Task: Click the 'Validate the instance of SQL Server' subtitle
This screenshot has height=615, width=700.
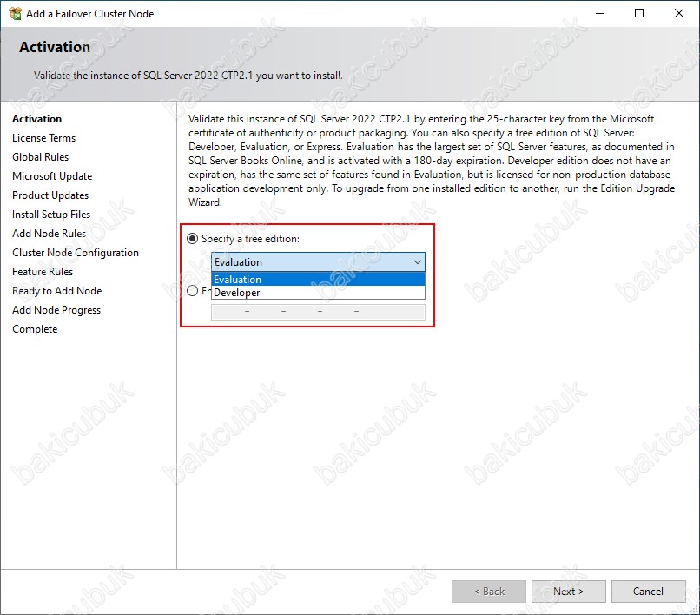Action: (188, 76)
